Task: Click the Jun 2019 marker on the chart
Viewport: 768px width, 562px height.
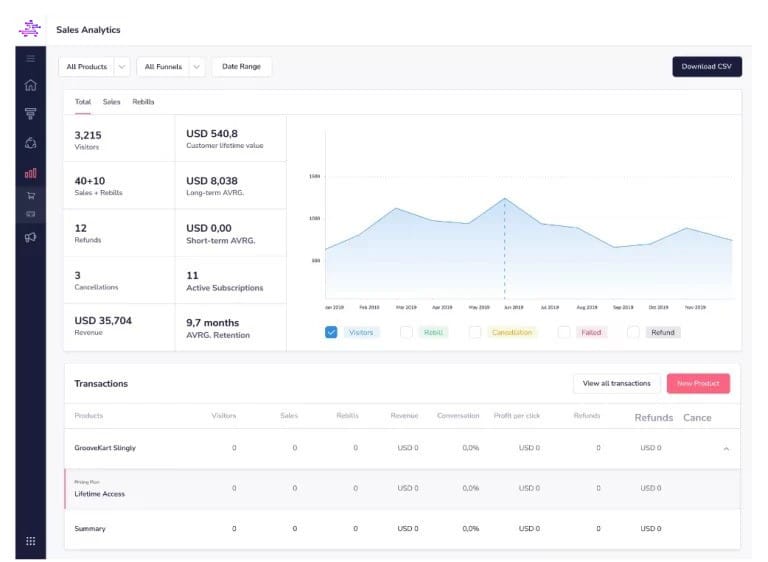Action: (x=505, y=199)
